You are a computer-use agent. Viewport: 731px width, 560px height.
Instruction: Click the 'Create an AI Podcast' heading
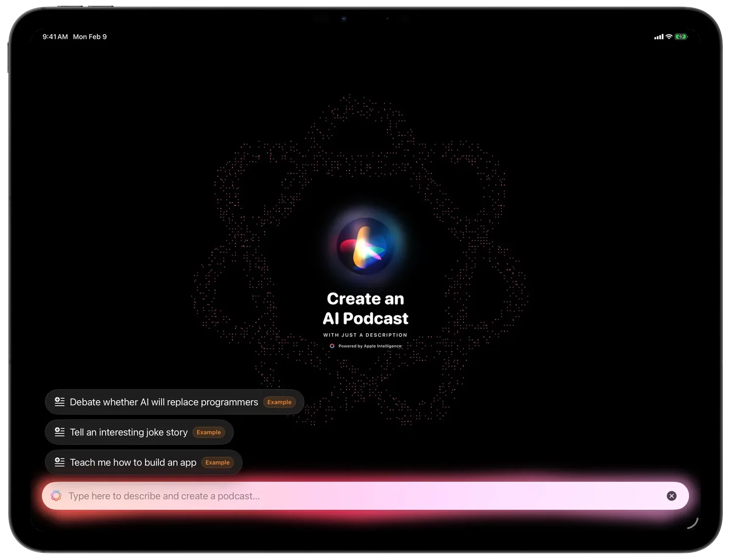(x=365, y=308)
